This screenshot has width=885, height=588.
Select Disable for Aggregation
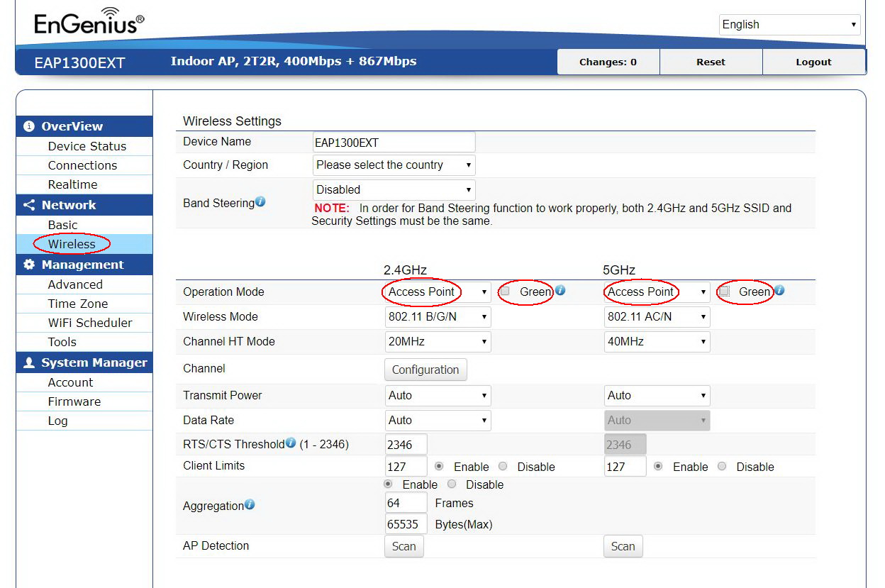(452, 484)
